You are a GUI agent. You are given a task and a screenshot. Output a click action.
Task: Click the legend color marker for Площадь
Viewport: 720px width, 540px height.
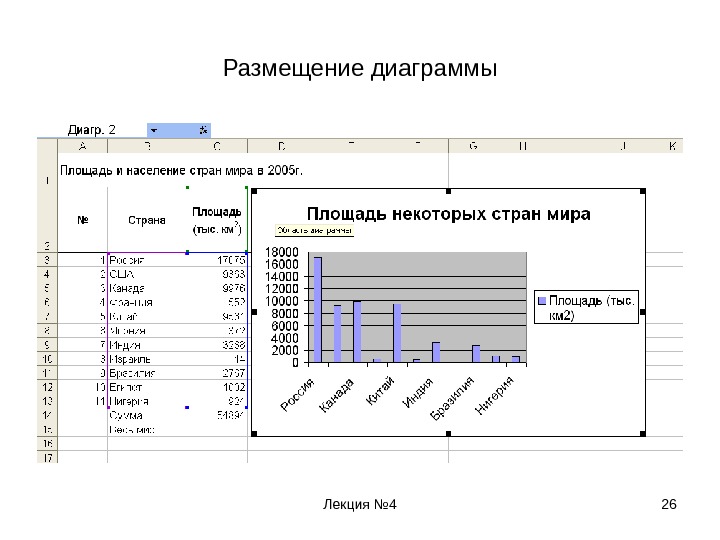click(x=542, y=301)
